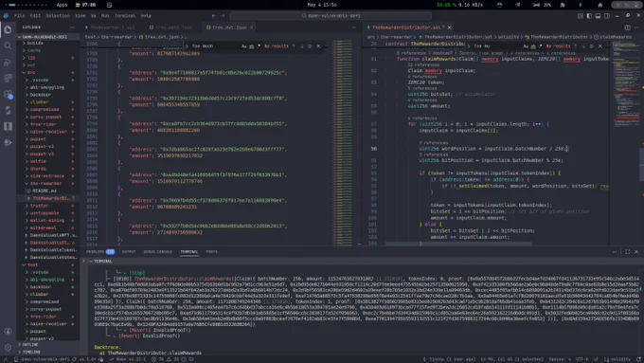
Task: Close the bottom panel
Action: click(x=636, y=251)
